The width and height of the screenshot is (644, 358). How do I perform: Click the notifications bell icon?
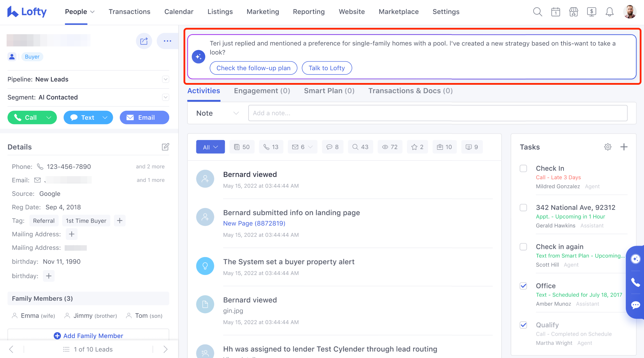point(609,12)
